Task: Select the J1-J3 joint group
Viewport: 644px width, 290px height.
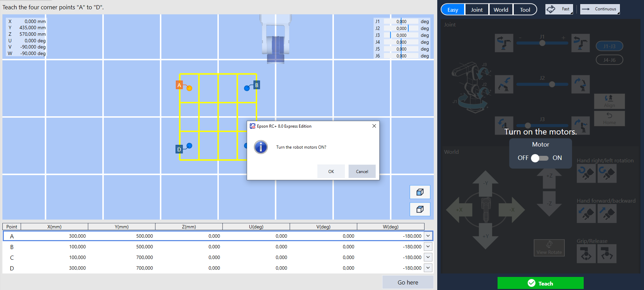Action: click(609, 46)
